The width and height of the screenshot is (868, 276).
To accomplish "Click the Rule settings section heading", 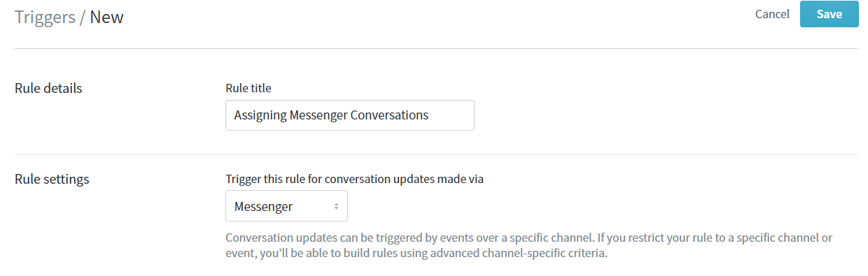I will click(52, 179).
